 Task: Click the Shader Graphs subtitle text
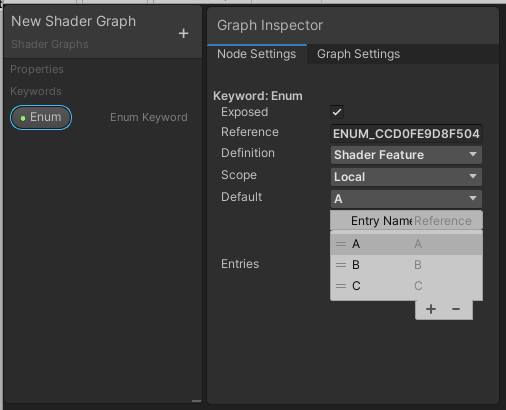click(50, 44)
